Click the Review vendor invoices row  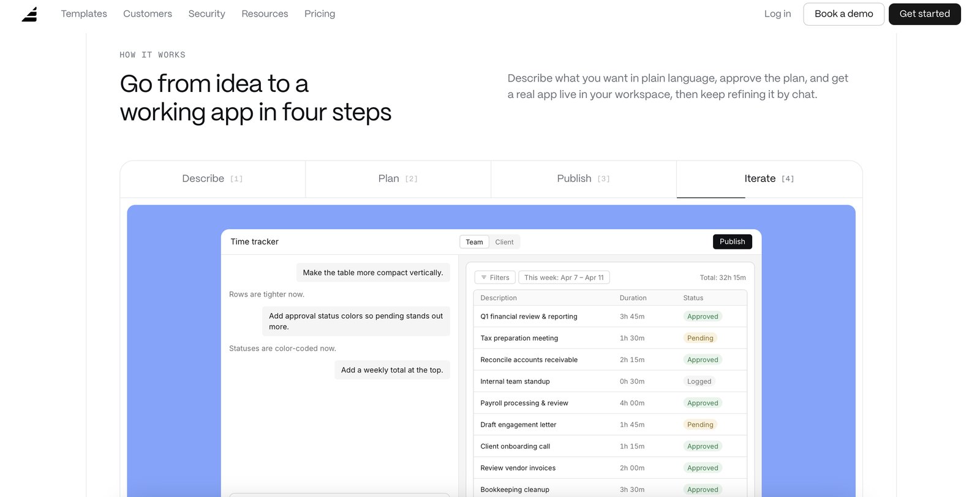pos(610,468)
